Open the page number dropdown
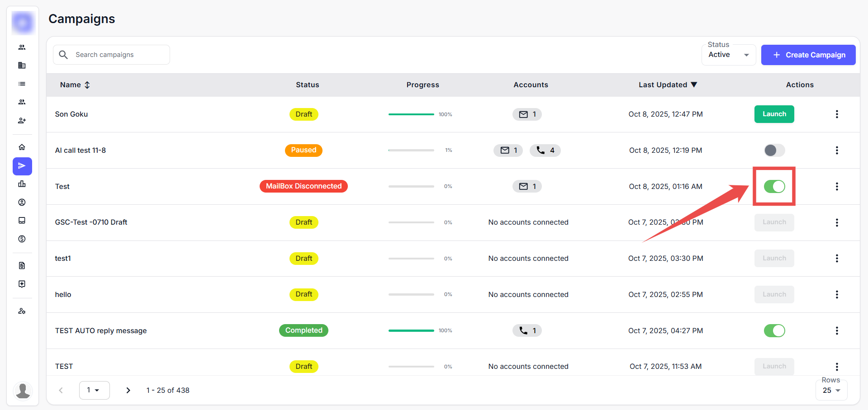The image size is (868, 410). point(94,390)
